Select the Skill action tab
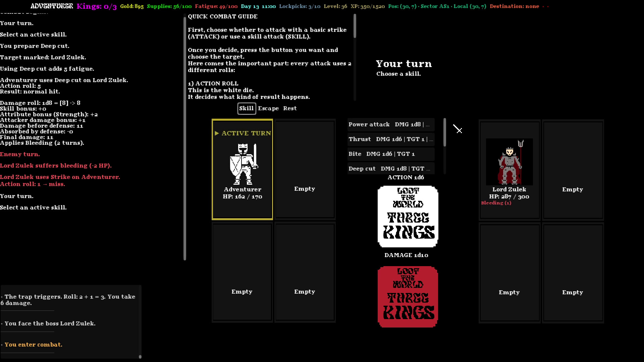Viewport: 644px width, 362px height. click(x=247, y=108)
